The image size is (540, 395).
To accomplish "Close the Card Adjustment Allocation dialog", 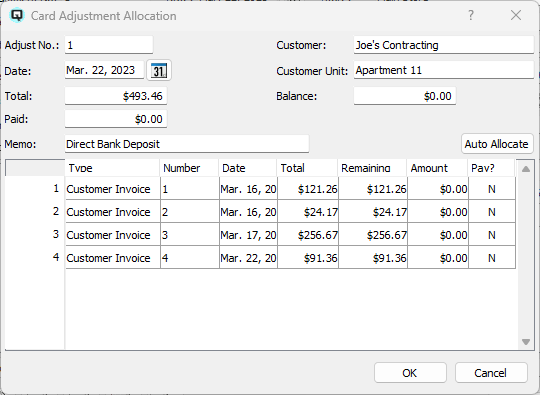I will pos(516,15).
